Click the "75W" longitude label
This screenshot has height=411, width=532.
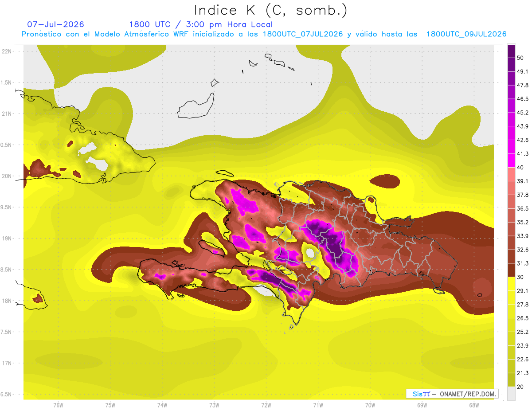[110, 405]
